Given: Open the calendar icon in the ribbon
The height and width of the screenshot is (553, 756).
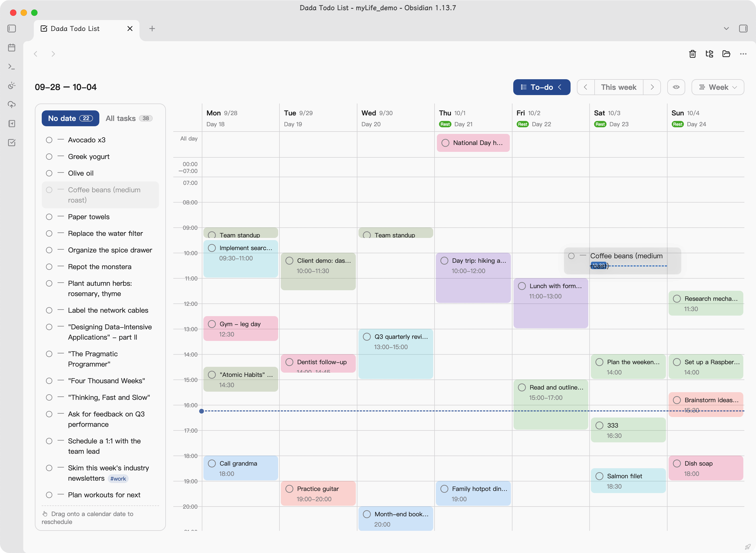Looking at the screenshot, I should 12,48.
